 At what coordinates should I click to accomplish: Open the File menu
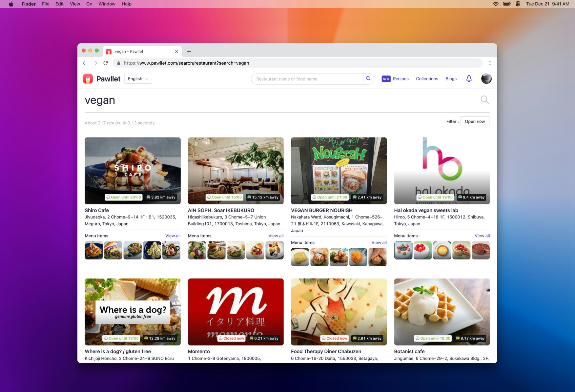click(46, 4)
